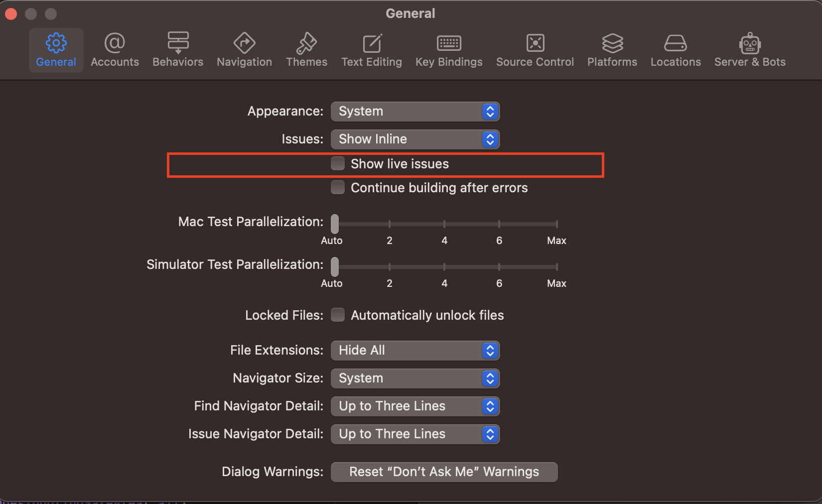
Task: Open the Themes paintbrush icon
Action: [x=306, y=43]
